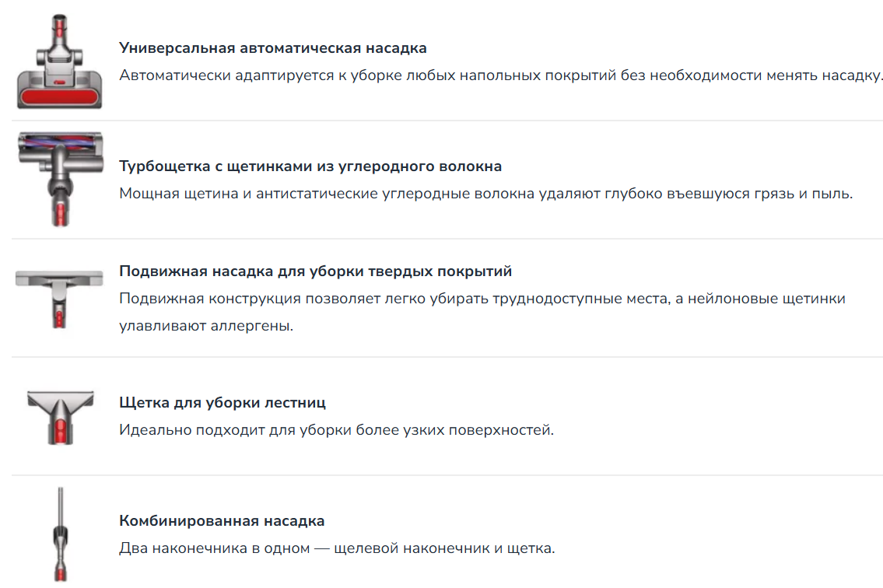This screenshot has width=883, height=588.
Task: Click the description Два наконечника в одном
Action: (337, 548)
